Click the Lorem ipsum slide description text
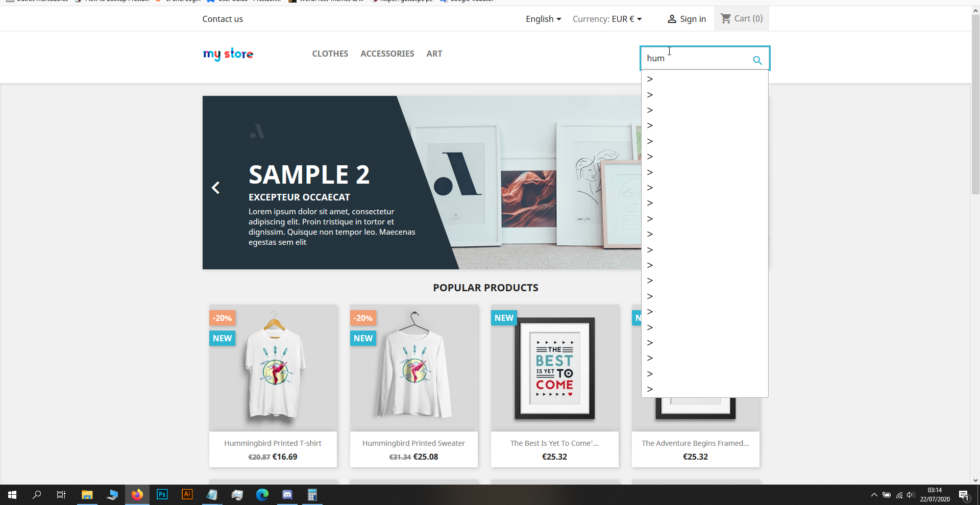The height and width of the screenshot is (505, 980). pos(332,227)
